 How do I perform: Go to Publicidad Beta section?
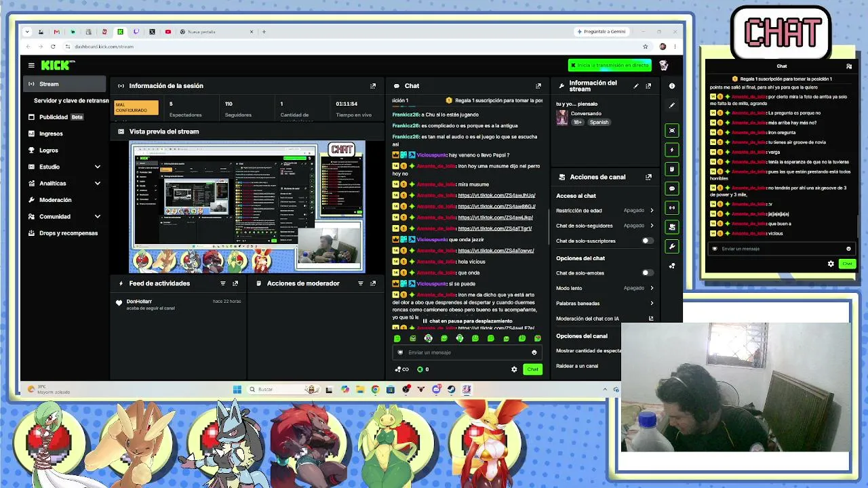point(64,117)
